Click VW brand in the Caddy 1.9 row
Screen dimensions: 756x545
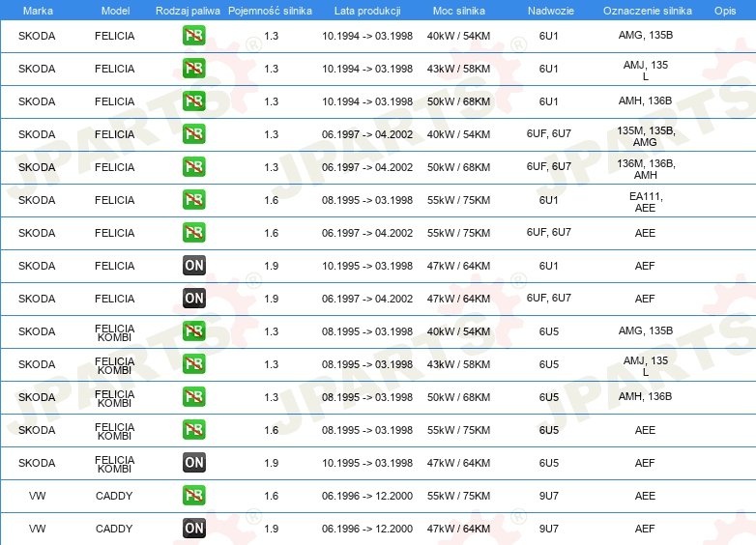[x=37, y=529]
